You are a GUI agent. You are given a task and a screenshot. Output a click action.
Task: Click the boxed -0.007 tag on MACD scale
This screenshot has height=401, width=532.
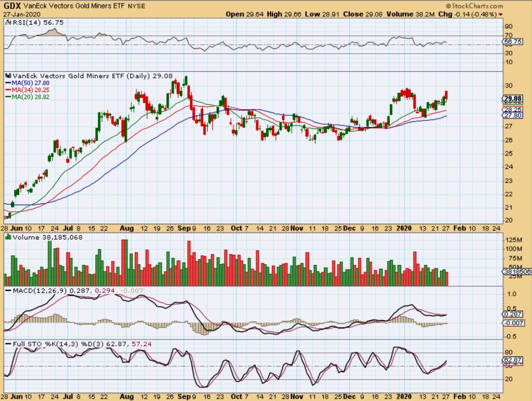pos(513,323)
